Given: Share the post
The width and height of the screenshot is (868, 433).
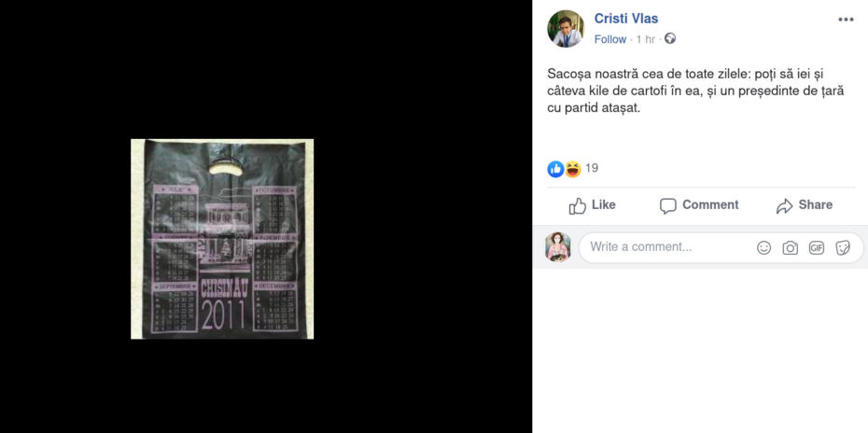Looking at the screenshot, I should [x=805, y=205].
